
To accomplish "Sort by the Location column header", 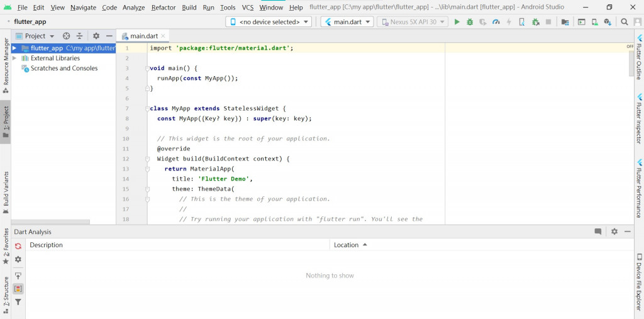I will point(482,245).
